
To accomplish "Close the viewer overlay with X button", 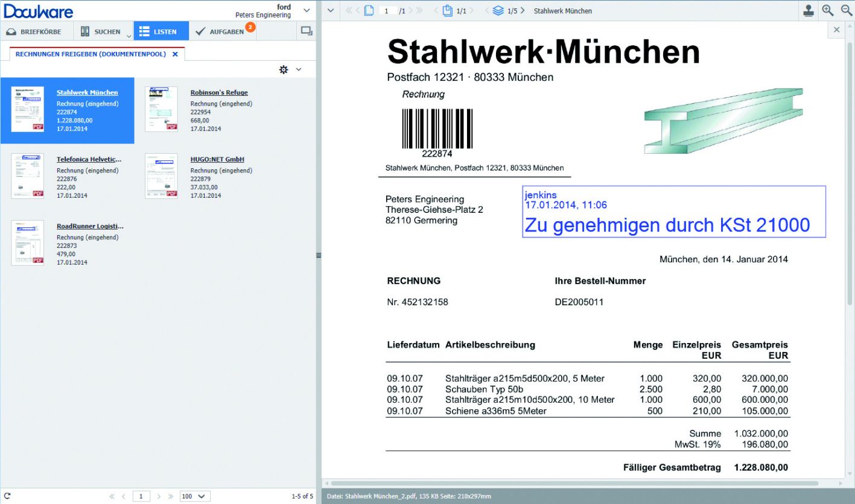I will point(836,30).
